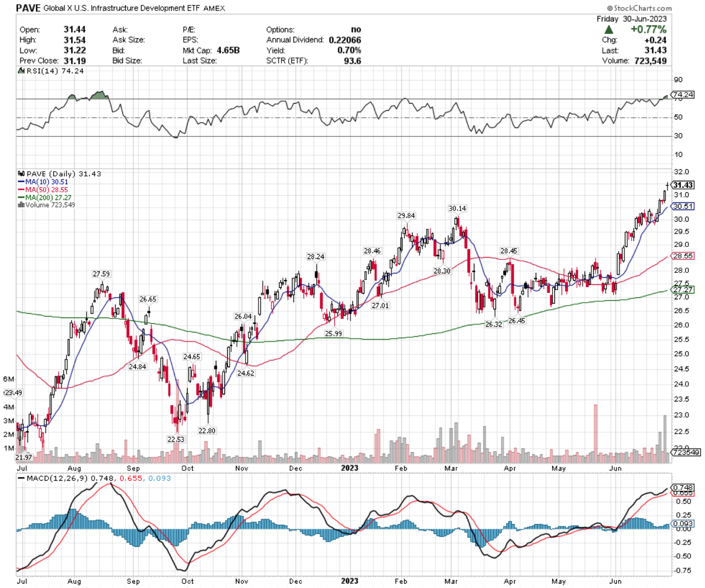Click the 24.62 price label
The width and height of the screenshot is (705, 588).
click(246, 373)
